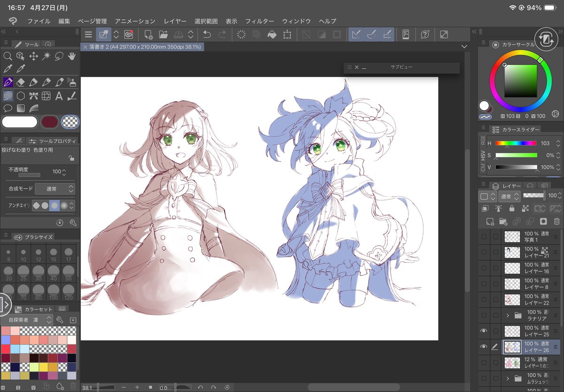This screenshot has height=392, width=564.
Task: Toggle visibility of レイヤー 26
Action: coord(484,346)
